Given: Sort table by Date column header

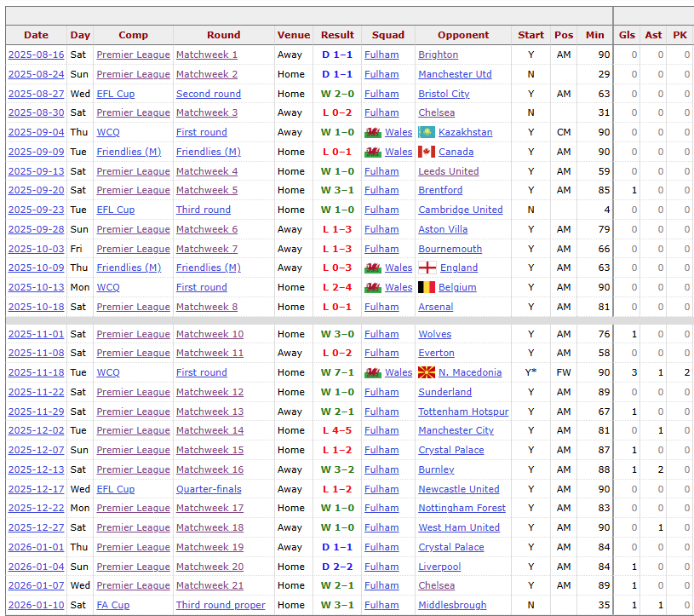Looking at the screenshot, I should coord(36,35).
